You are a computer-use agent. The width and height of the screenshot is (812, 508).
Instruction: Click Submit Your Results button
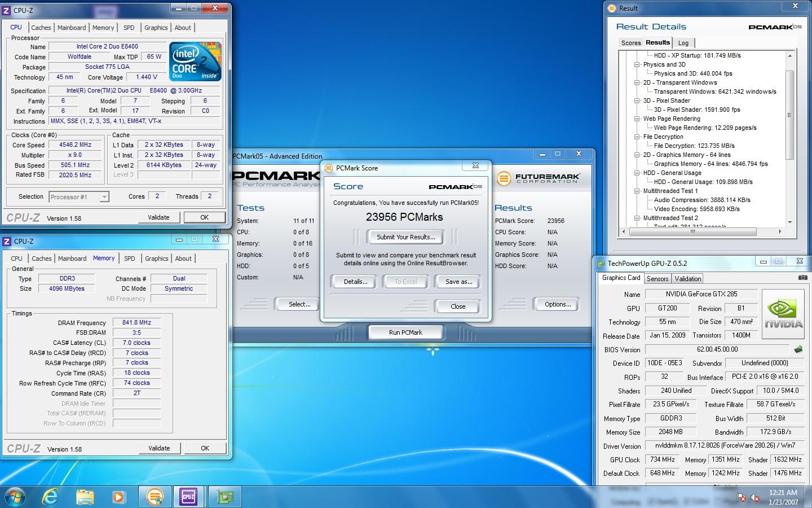tap(405, 237)
